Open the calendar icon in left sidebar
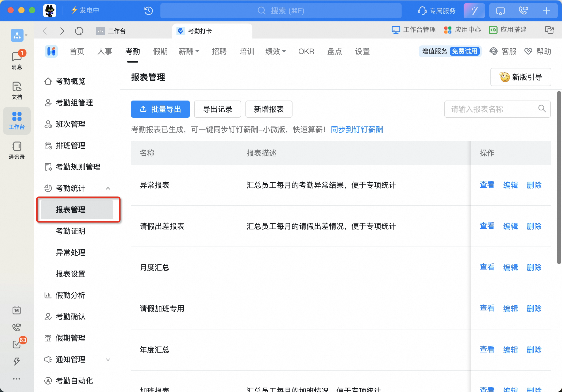 coord(17,310)
